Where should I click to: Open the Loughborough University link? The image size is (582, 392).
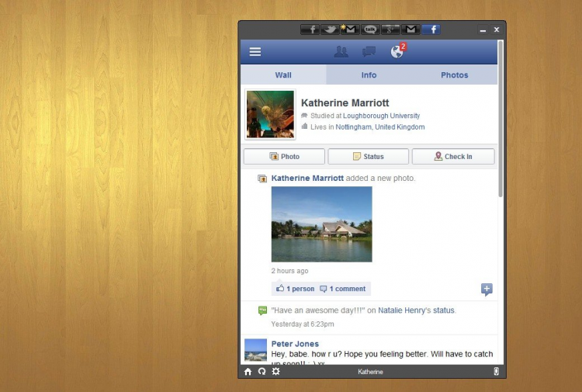click(381, 116)
